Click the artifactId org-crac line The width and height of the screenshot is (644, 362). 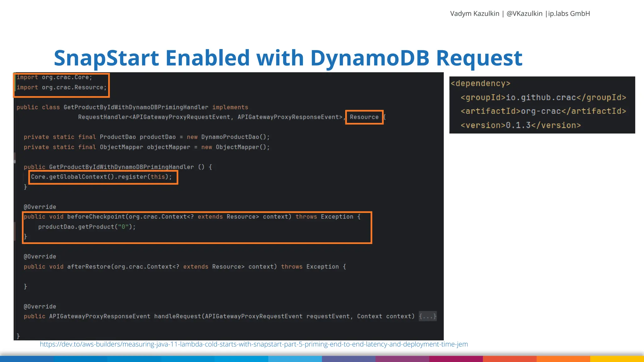point(543,111)
